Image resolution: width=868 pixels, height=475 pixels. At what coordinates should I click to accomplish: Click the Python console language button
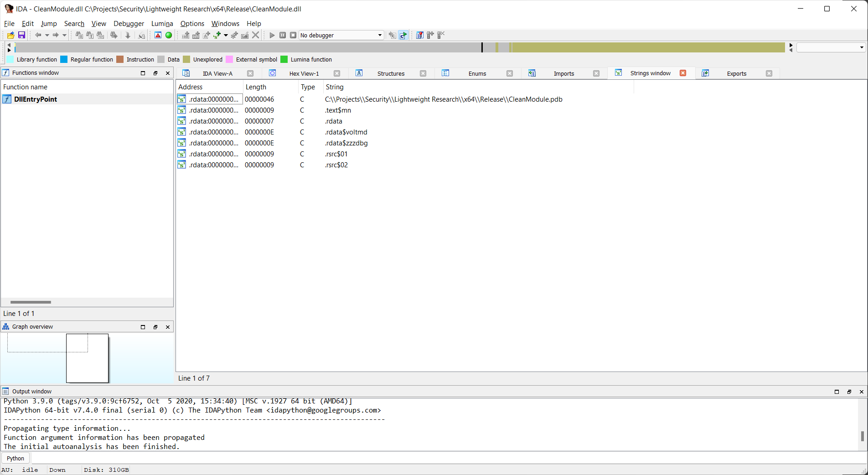[15, 458]
